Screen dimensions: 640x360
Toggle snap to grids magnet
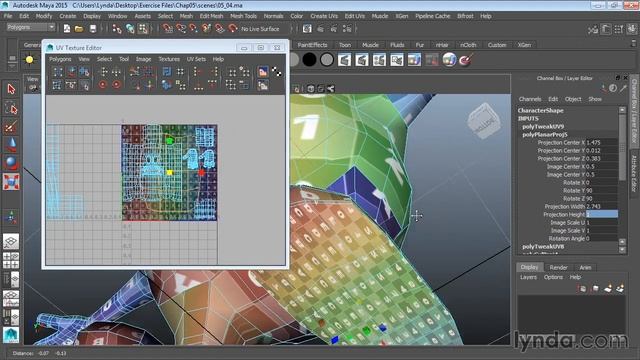(x=167, y=29)
